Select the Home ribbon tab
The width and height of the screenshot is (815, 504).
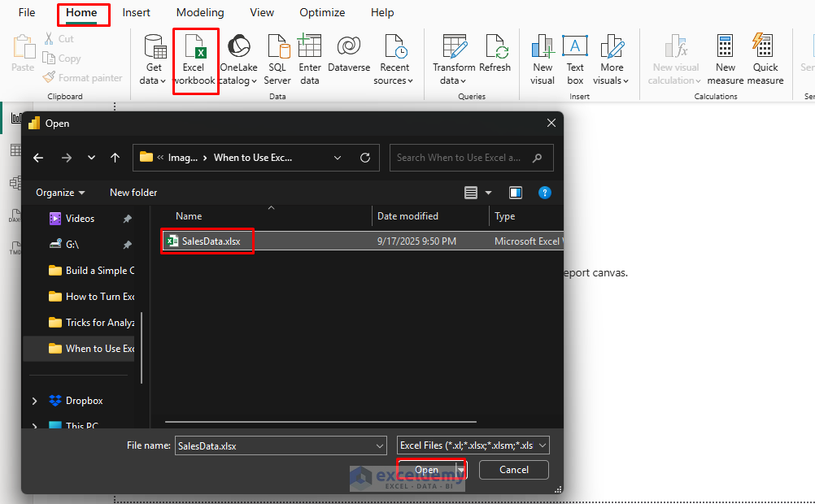pyautogui.click(x=81, y=12)
